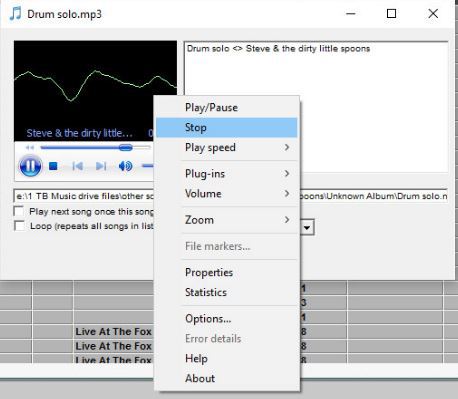Open Options... from the context menu
458x399 pixels.
point(227,319)
